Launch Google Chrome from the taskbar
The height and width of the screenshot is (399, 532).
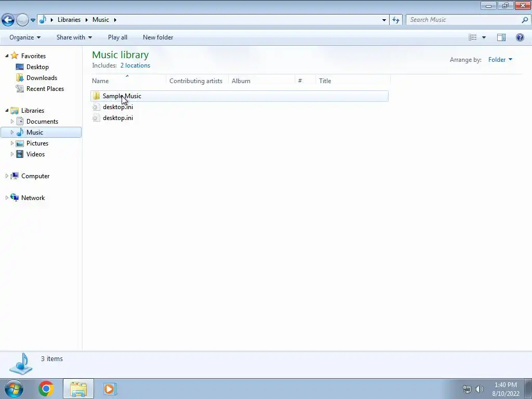[x=46, y=389]
